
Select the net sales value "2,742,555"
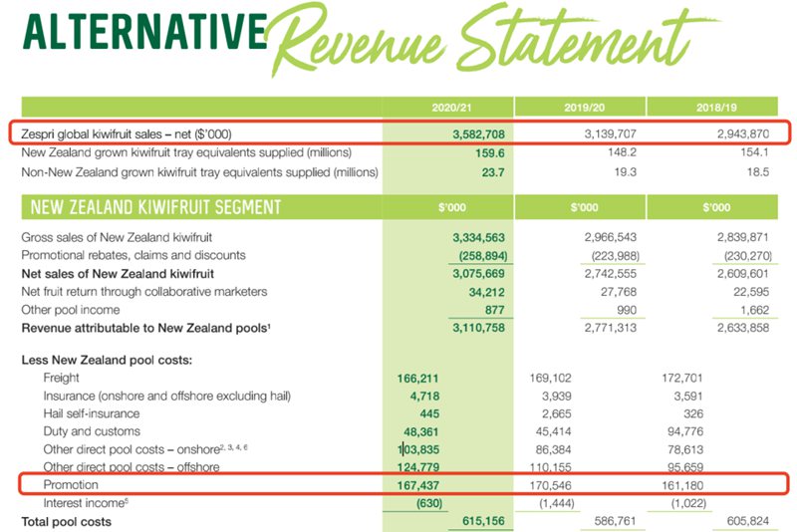(x=610, y=274)
